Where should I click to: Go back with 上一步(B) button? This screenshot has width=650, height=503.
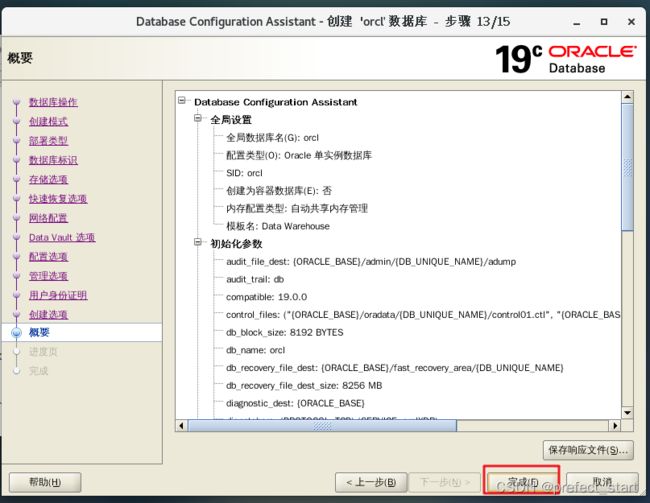pyautogui.click(x=371, y=482)
